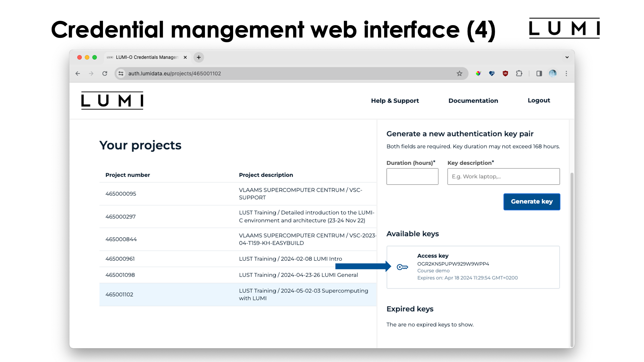The image size is (644, 362).
Task: Click the Duration hours input field
Action: (x=412, y=176)
